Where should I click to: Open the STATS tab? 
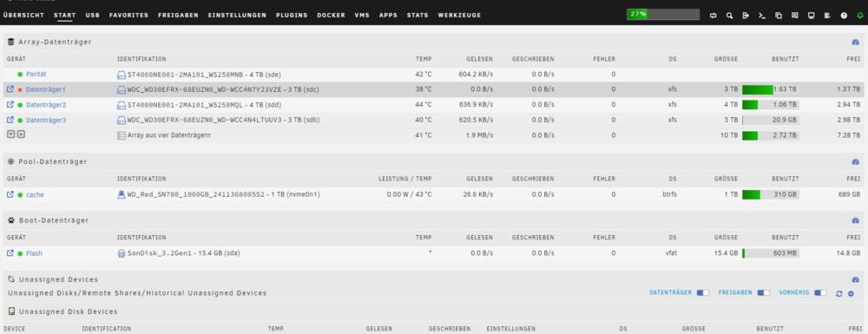[418, 16]
